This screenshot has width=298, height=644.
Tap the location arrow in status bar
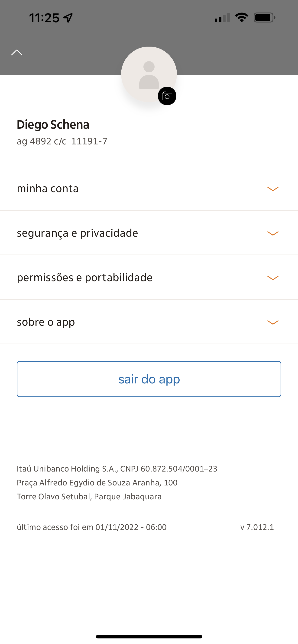(68, 18)
